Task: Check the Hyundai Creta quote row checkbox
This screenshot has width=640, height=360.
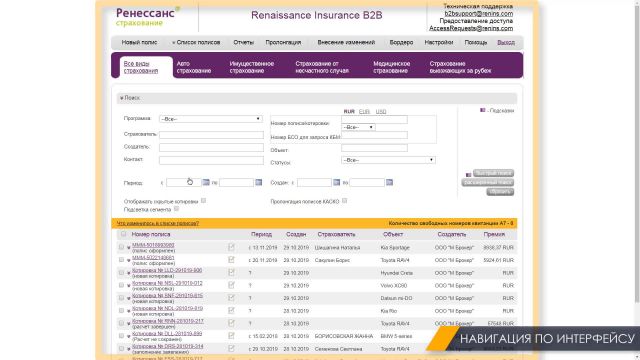Action: pos(121,272)
